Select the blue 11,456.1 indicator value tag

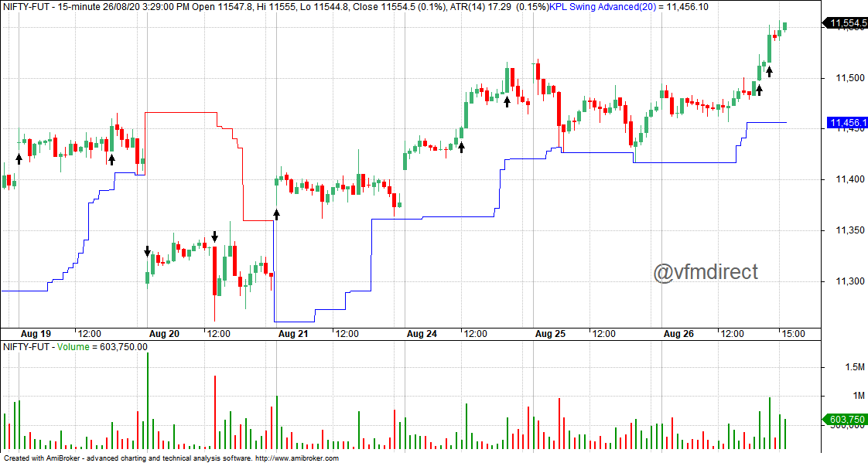846,123
